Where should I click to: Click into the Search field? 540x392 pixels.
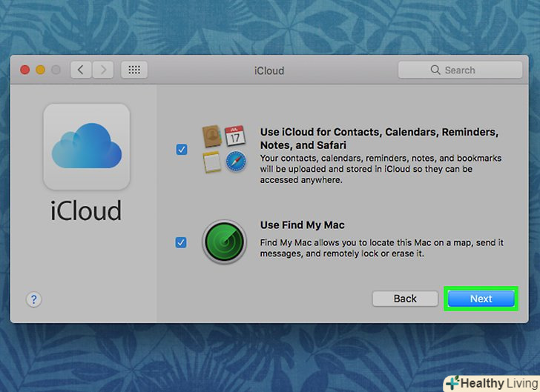point(460,70)
